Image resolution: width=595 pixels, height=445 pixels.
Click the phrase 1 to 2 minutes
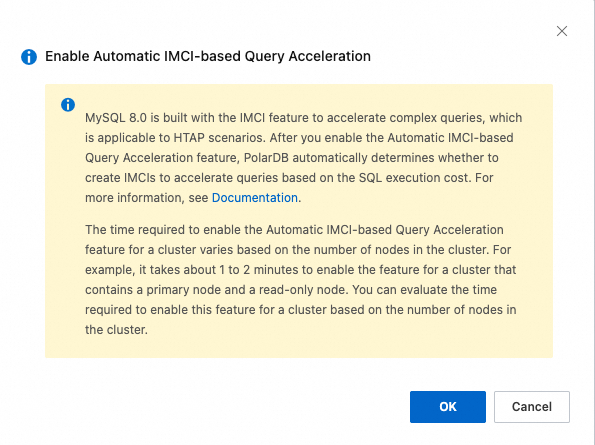pos(259,270)
